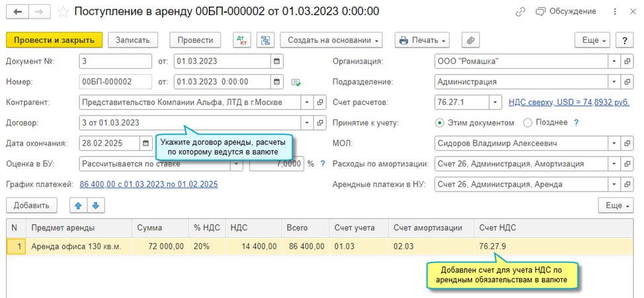The width and height of the screenshot is (644, 298).
Task: Click the Дт/Кт postings icon
Action: [x=243, y=40]
